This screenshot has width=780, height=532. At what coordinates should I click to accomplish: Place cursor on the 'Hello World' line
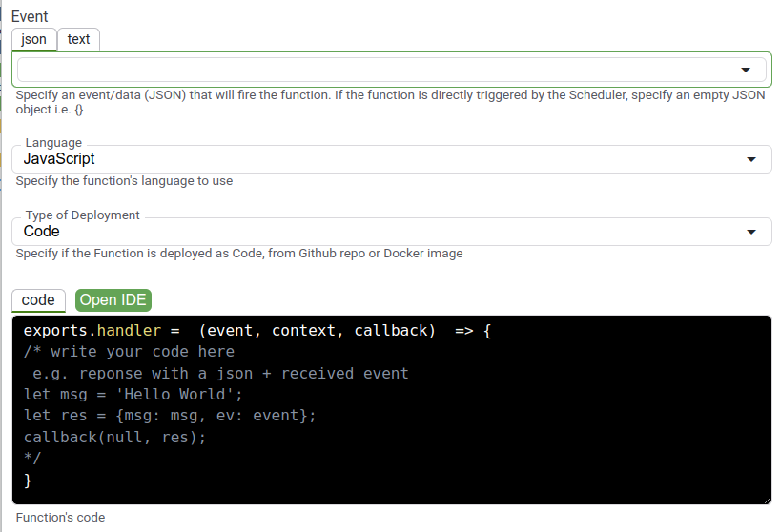point(133,395)
